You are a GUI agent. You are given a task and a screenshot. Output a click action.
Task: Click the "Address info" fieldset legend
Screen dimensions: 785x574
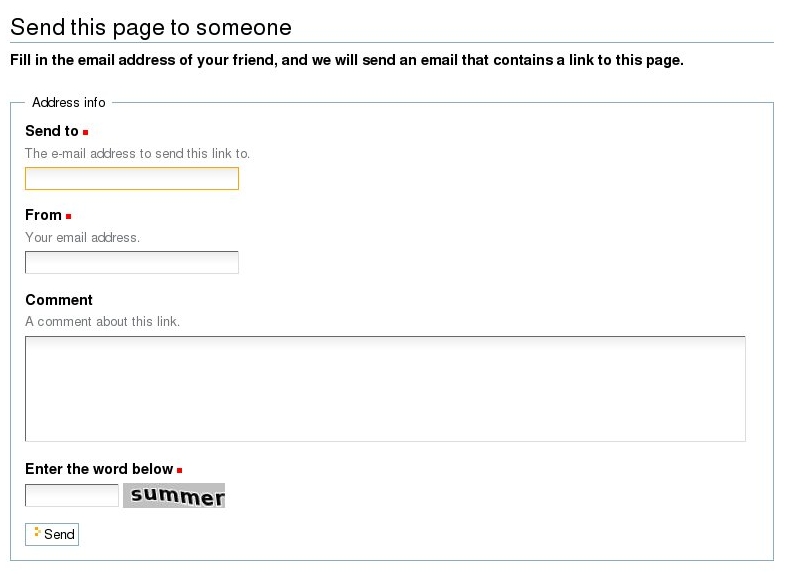[69, 102]
